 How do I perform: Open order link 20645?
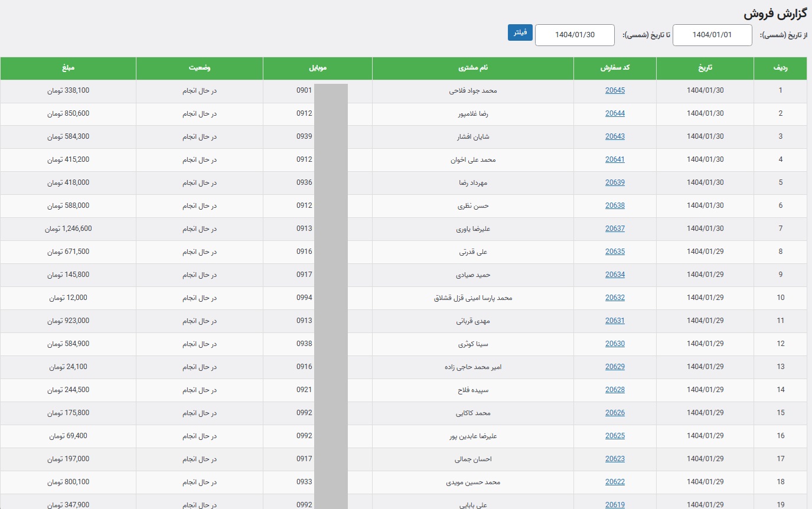pyautogui.click(x=615, y=90)
